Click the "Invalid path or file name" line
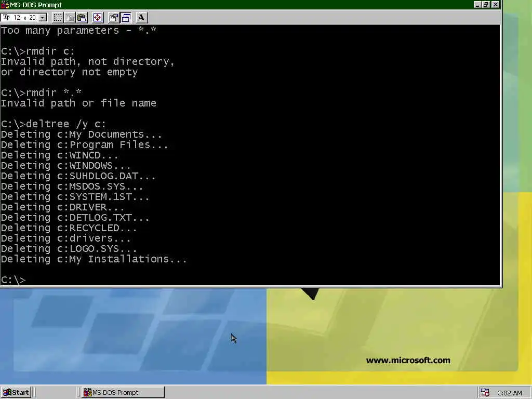 tap(78, 103)
